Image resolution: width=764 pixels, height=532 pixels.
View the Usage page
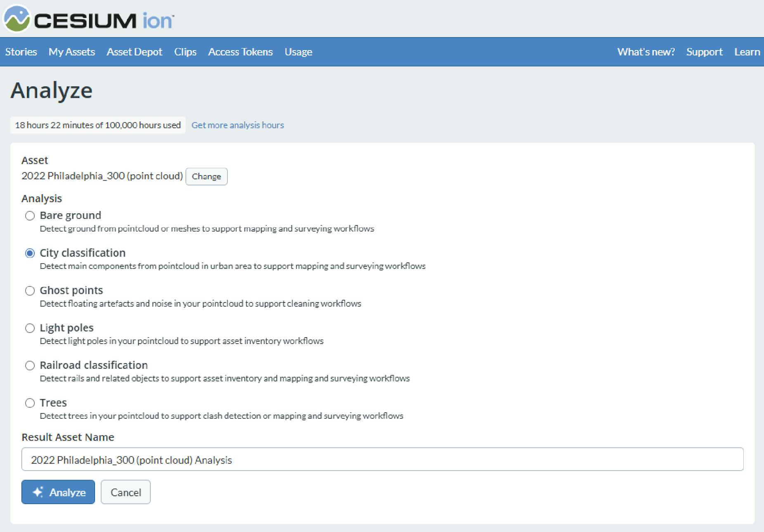(298, 52)
